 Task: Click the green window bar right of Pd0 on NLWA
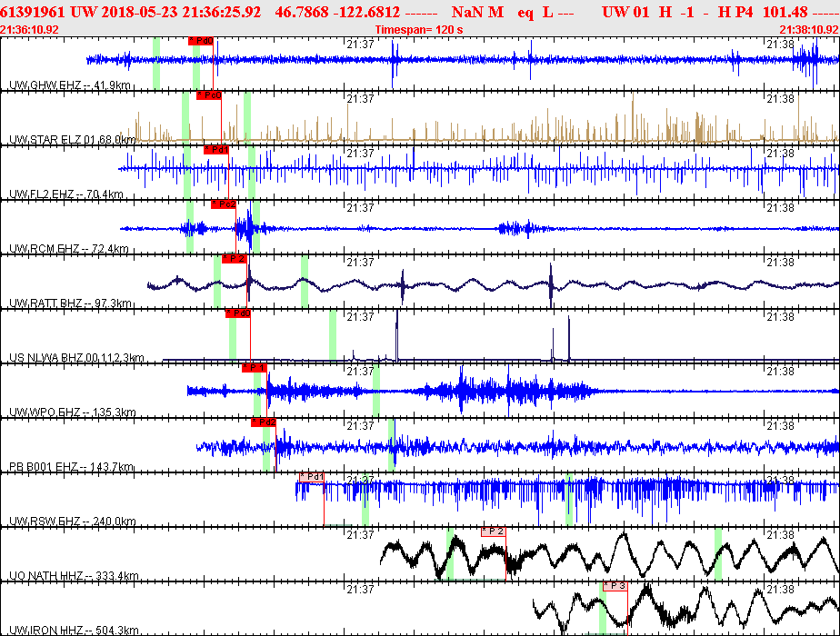pyautogui.click(x=333, y=335)
